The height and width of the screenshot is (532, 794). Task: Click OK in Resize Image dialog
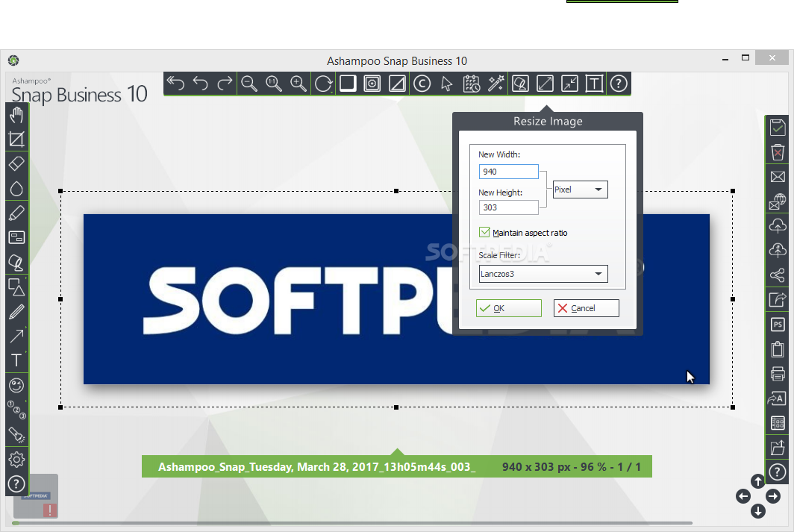tap(508, 308)
